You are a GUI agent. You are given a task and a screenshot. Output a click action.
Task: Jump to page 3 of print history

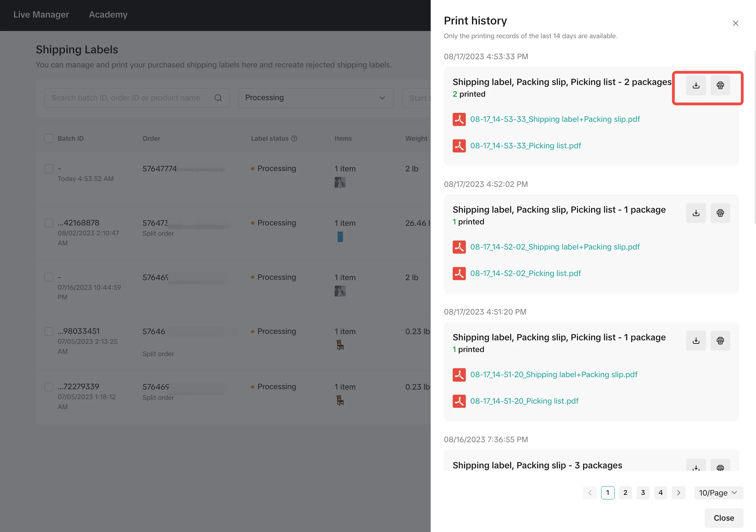643,493
